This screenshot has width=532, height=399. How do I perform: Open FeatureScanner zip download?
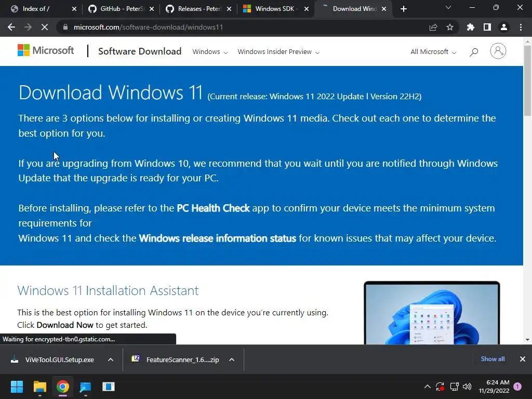(x=177, y=360)
